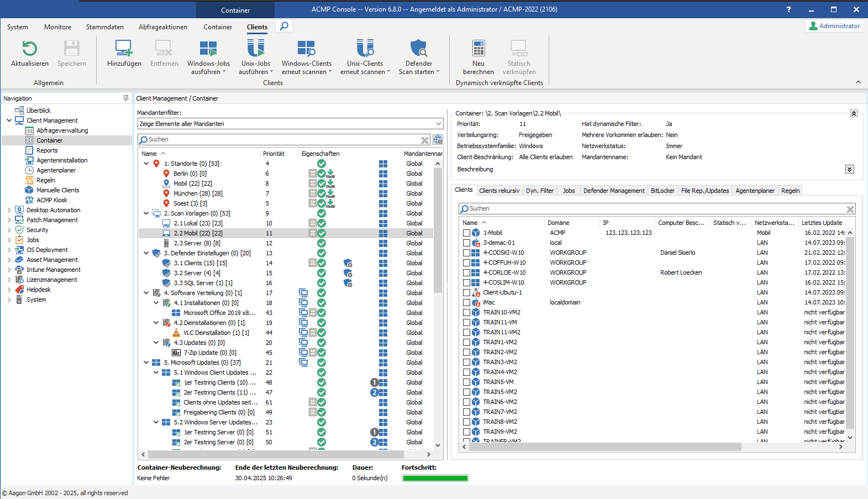Expand Patch Management in the navigation tree

tap(9, 220)
